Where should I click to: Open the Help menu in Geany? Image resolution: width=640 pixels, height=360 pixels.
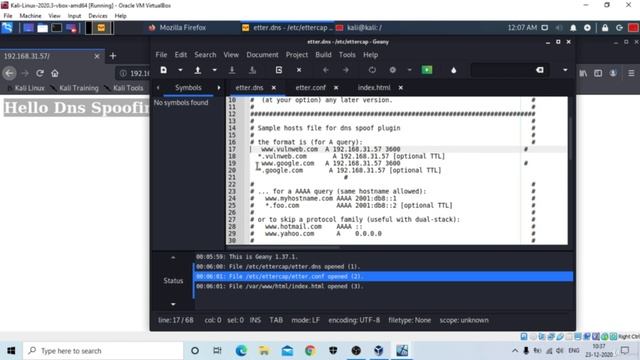point(371,55)
